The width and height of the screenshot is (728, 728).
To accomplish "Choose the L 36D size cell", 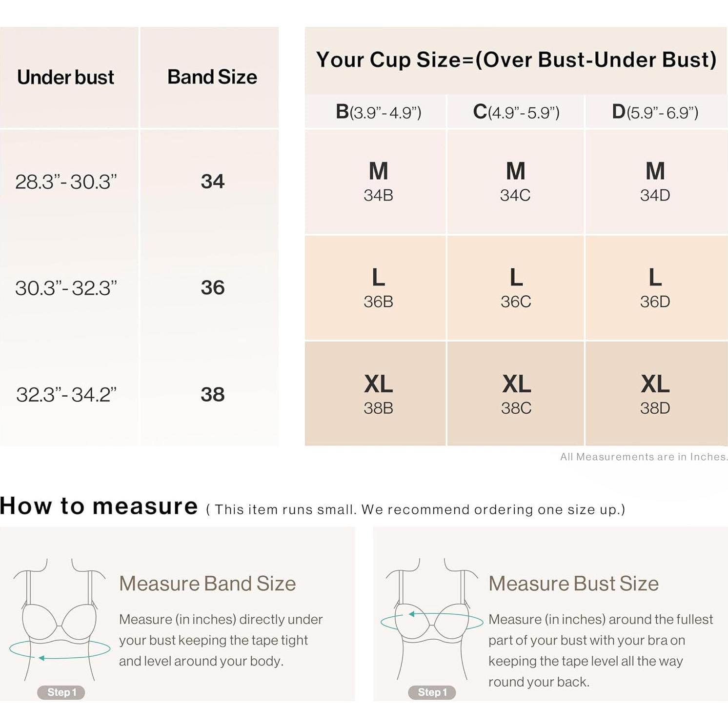I will (655, 288).
